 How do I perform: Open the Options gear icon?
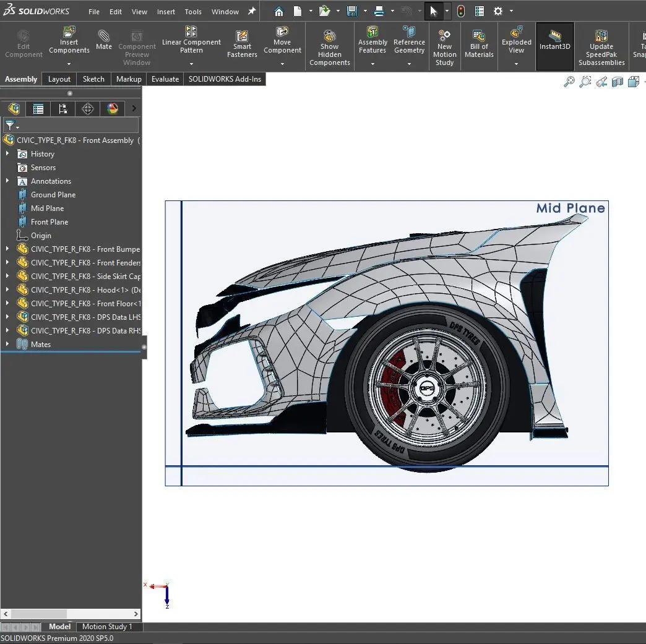[498, 11]
